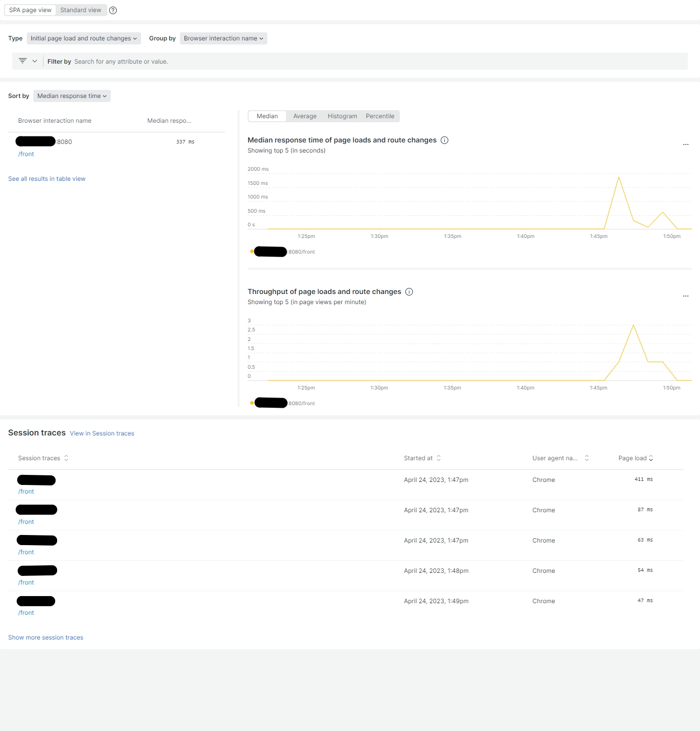
Task: Open Sort by Median response time dropdown
Action: [x=72, y=96]
